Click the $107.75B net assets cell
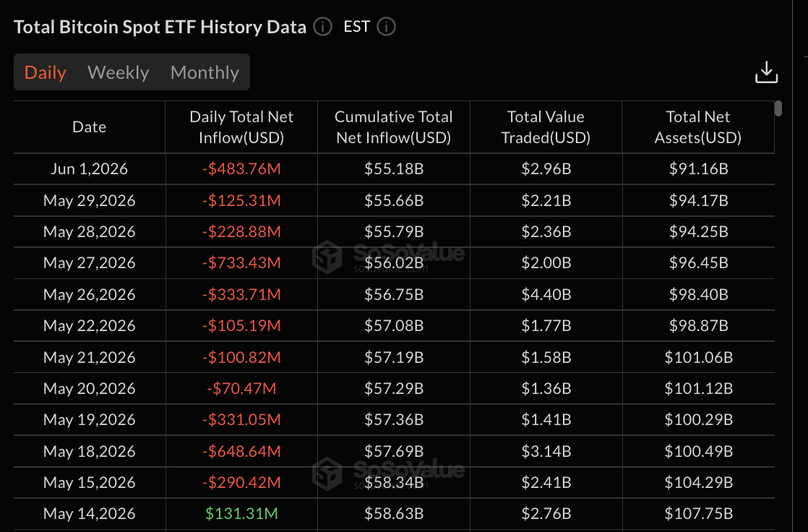The width and height of the screenshot is (808, 532). point(698,514)
